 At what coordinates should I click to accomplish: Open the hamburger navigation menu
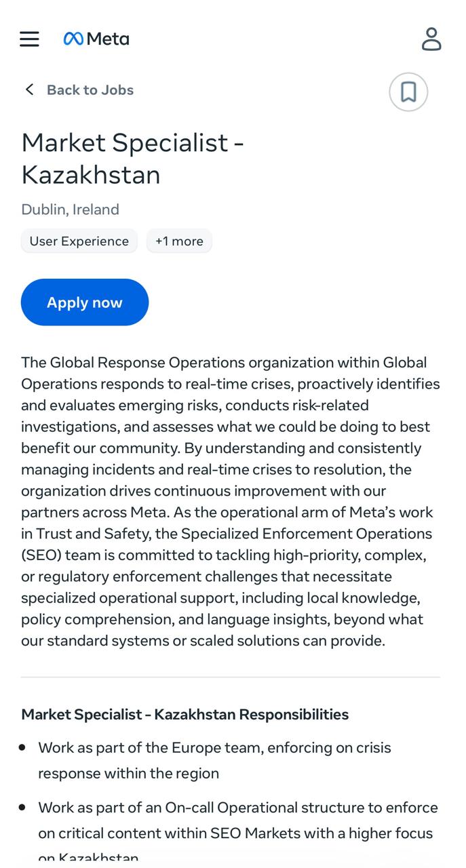click(29, 39)
